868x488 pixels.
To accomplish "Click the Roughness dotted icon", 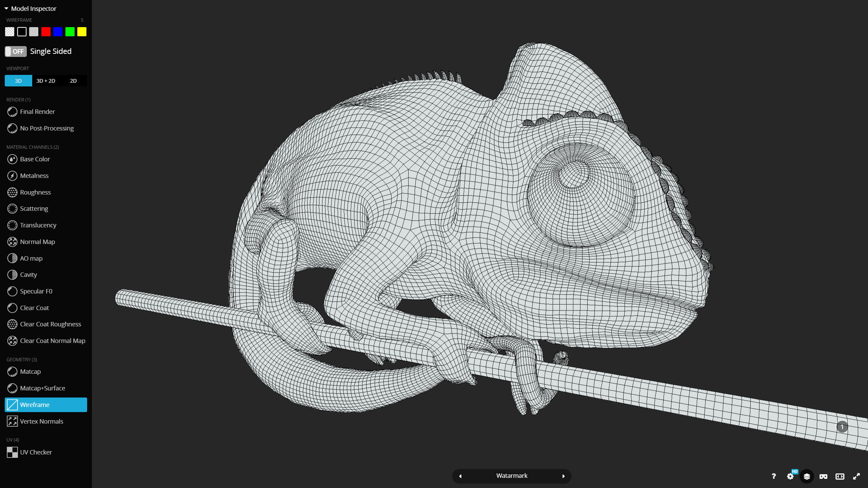I will 12,192.
